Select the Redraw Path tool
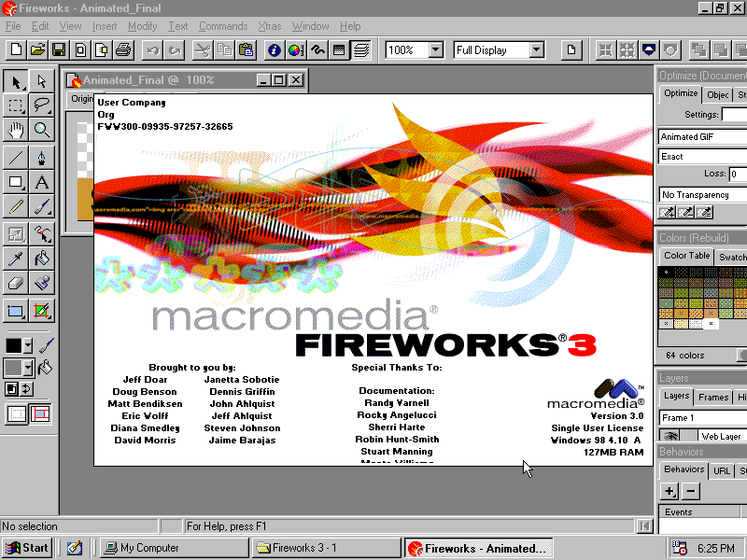Image resolution: width=747 pixels, height=560 pixels. point(41,234)
